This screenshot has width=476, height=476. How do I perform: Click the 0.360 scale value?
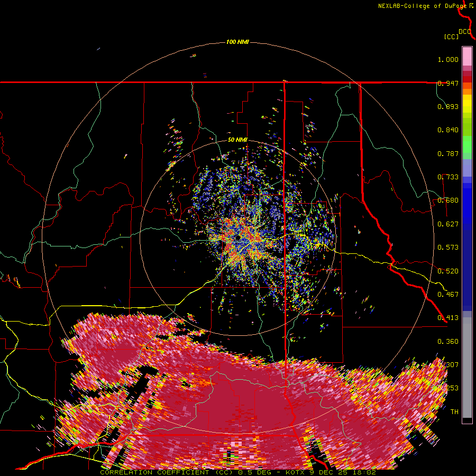pyautogui.click(x=448, y=342)
